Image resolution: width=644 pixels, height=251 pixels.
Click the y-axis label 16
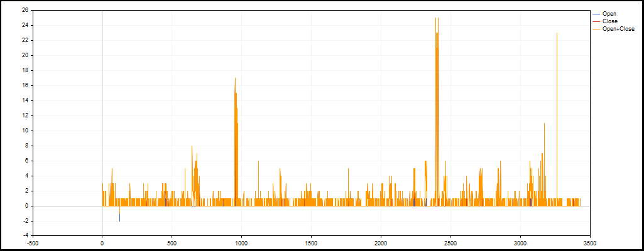click(26, 85)
